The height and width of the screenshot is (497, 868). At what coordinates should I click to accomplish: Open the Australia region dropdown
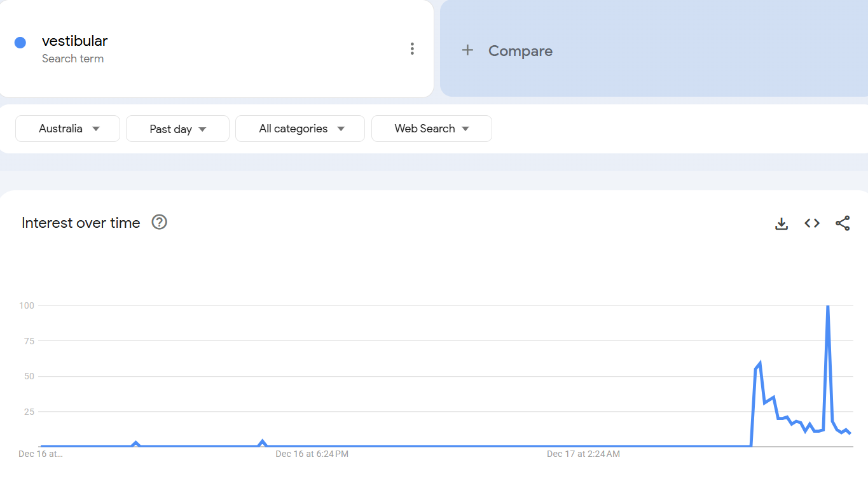click(x=67, y=129)
